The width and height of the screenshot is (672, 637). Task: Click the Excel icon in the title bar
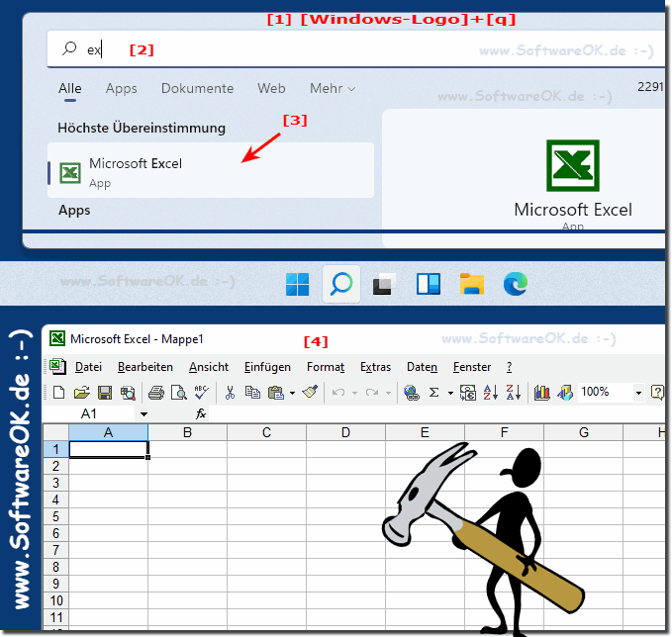pos(57,338)
